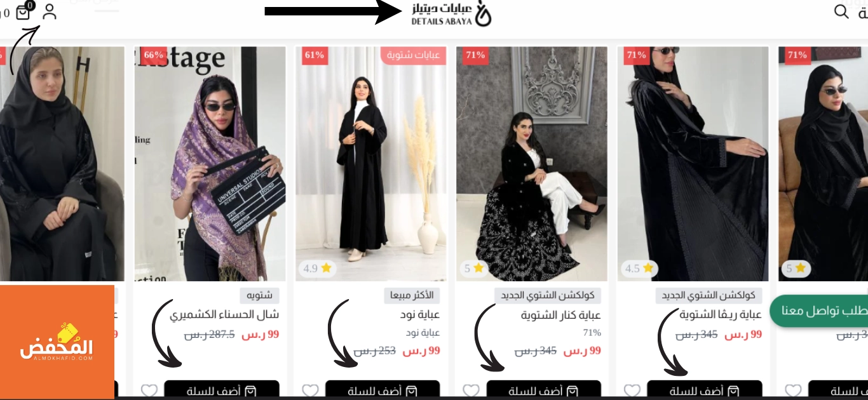Select the عبايات شتوية category tag
This screenshot has height=400, width=868.
click(x=414, y=55)
